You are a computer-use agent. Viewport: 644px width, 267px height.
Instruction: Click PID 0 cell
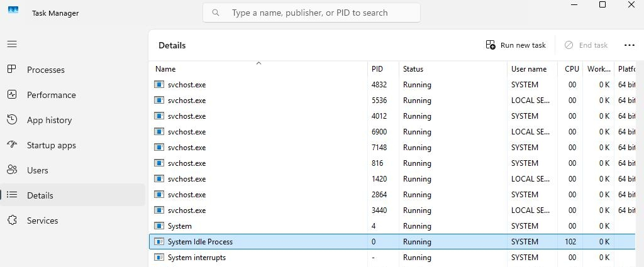tap(374, 242)
